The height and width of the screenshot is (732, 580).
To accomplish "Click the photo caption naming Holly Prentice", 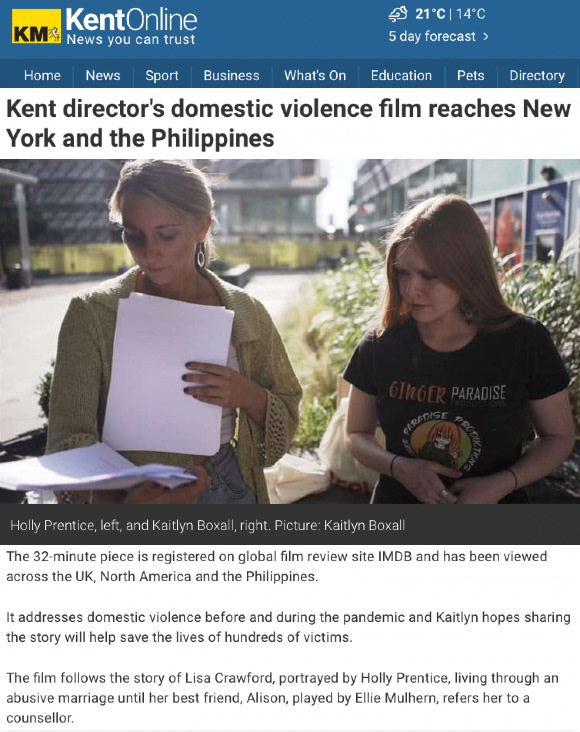I will [207, 525].
